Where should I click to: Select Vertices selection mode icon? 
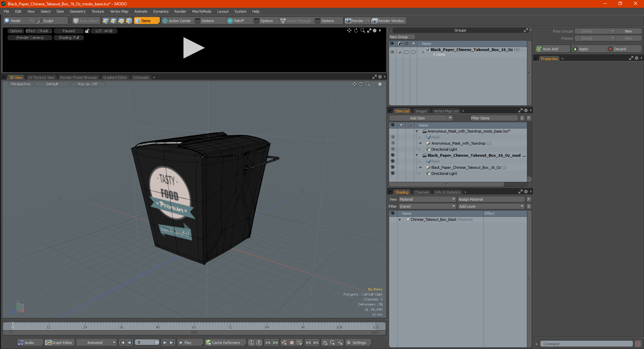coord(106,21)
